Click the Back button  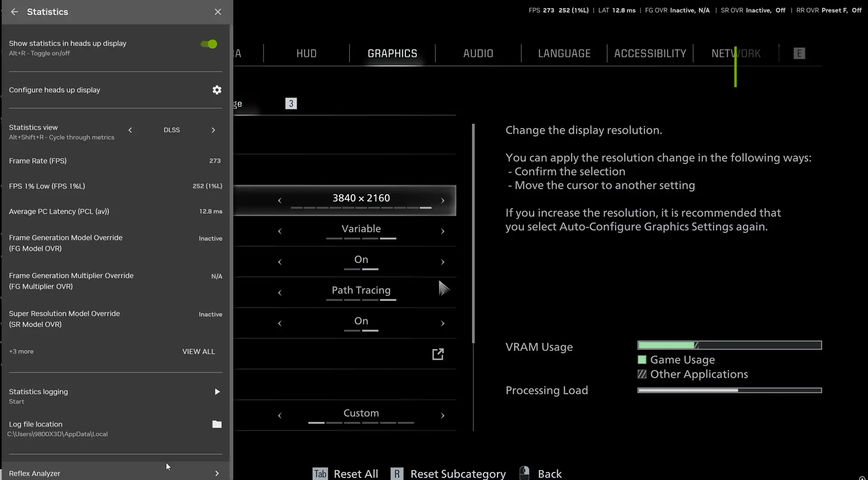550,474
